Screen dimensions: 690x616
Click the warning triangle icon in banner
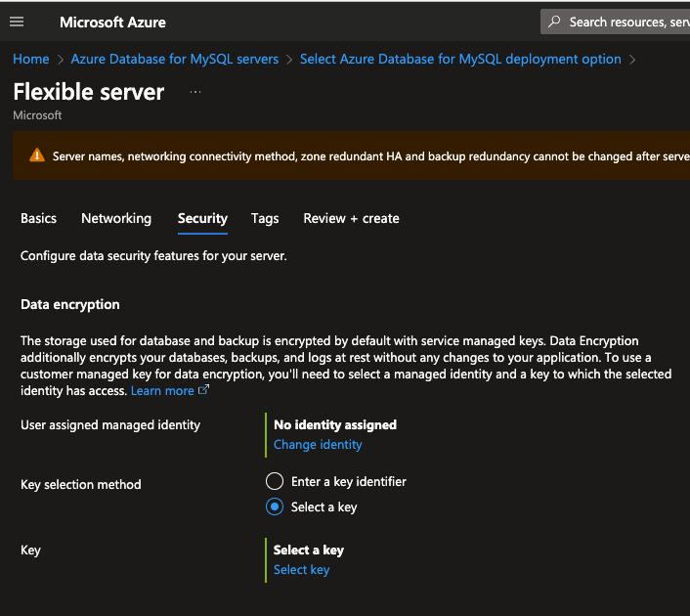coord(36,155)
